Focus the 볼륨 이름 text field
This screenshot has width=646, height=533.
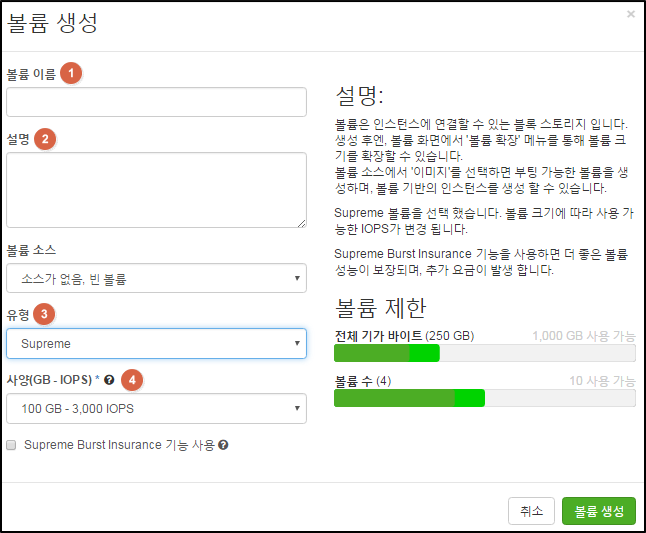157,102
